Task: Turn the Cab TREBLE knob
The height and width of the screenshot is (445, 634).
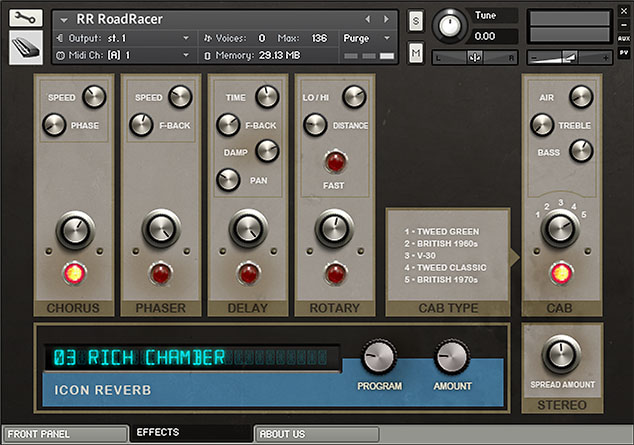Action: pyautogui.click(x=542, y=125)
